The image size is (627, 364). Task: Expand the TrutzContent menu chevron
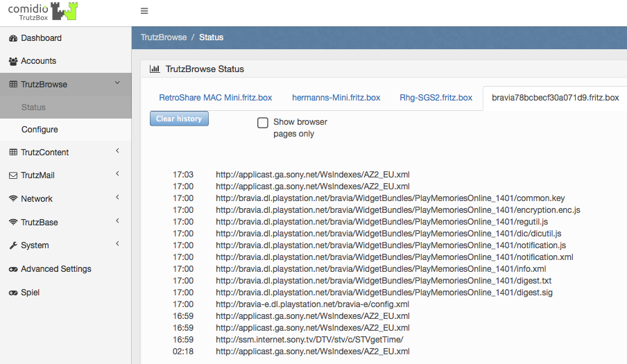(x=118, y=150)
